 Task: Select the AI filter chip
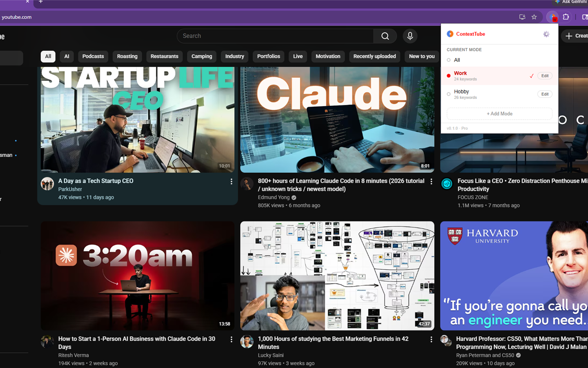67,56
